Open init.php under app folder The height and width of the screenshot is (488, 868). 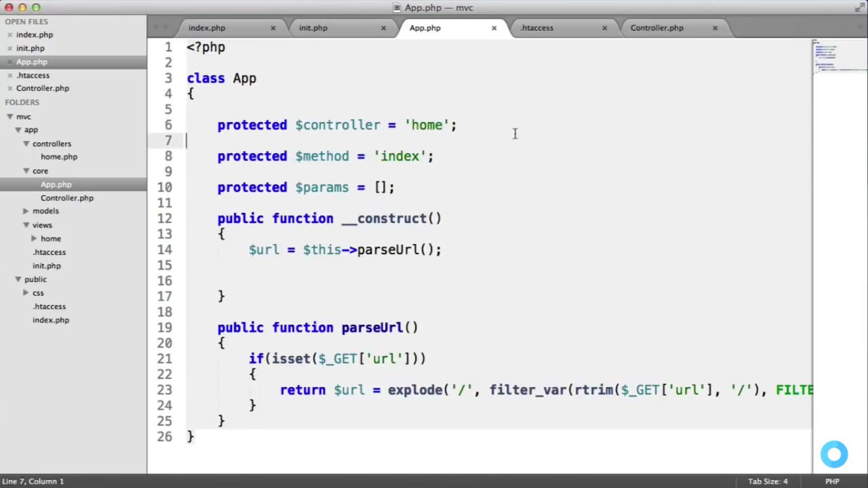(x=47, y=266)
